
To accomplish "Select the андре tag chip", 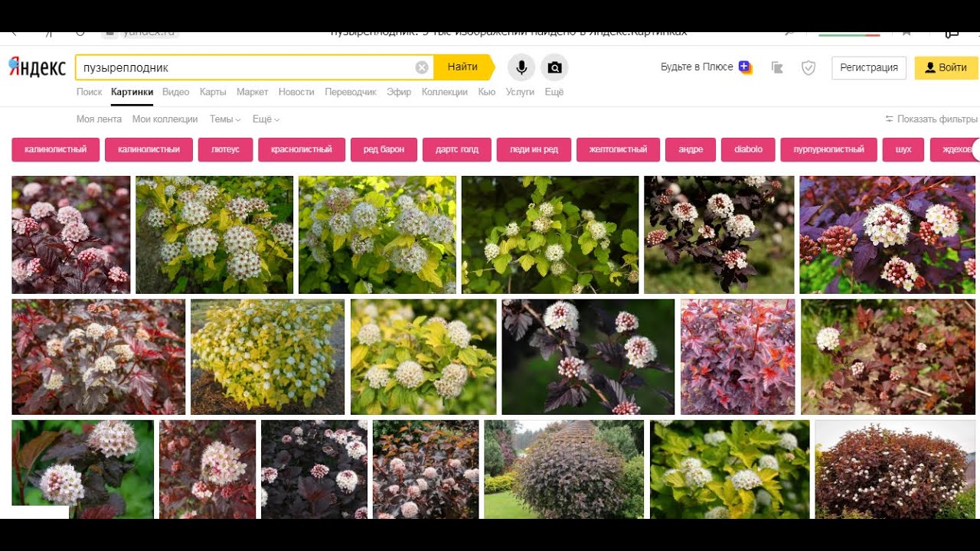I will click(x=691, y=149).
